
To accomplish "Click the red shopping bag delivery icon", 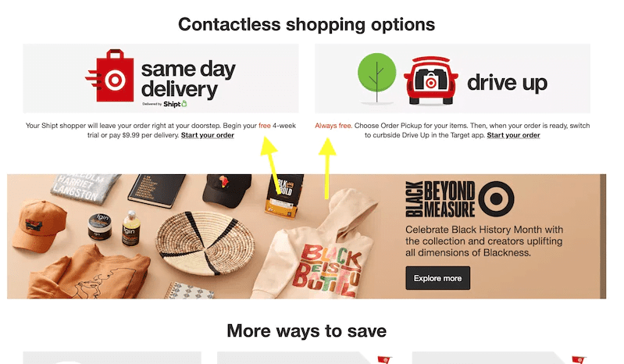I will pyautogui.click(x=110, y=76).
